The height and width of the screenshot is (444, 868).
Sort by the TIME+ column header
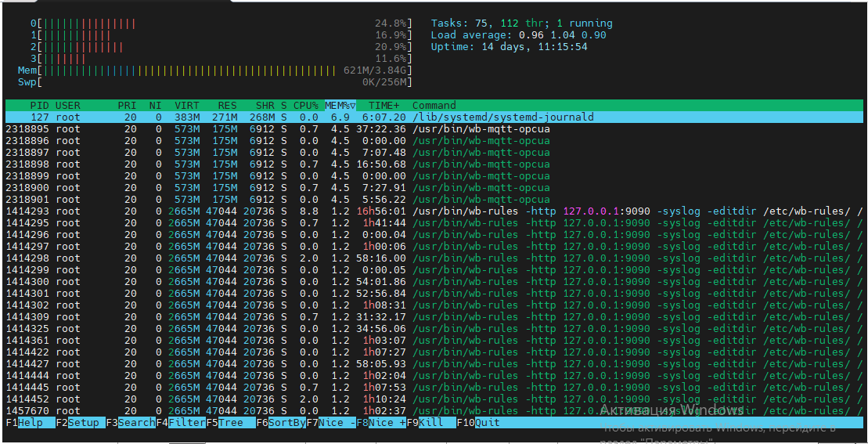pos(384,105)
